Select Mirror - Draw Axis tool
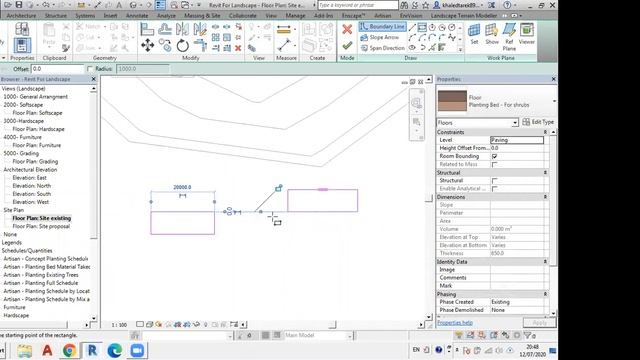This screenshot has height=360, width=640. pos(200,29)
